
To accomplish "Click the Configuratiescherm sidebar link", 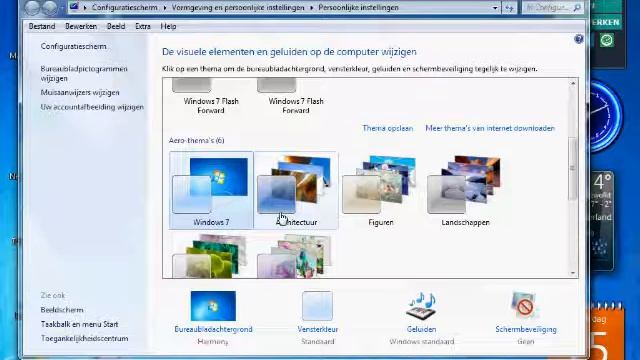I will [x=73, y=46].
